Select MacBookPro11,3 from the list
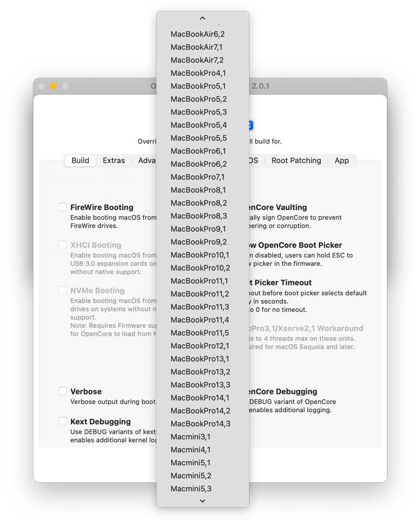This screenshot has height=526, width=420. 203,307
